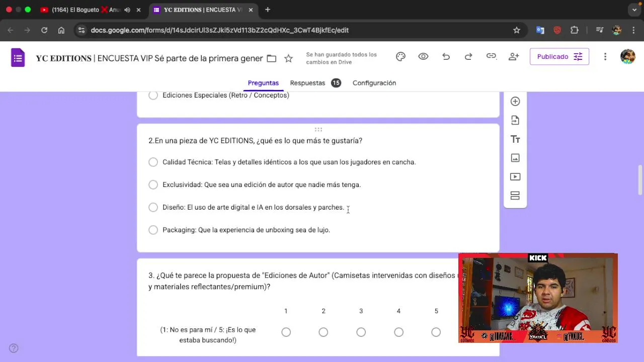Viewport: 644px width, 362px height.
Task: Star the form title
Action: tap(288, 58)
